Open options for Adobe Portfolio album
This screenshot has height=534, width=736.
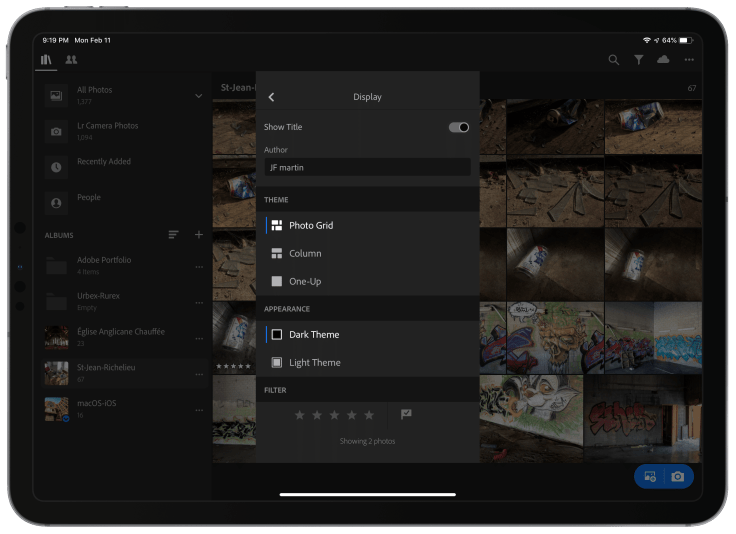click(x=199, y=267)
